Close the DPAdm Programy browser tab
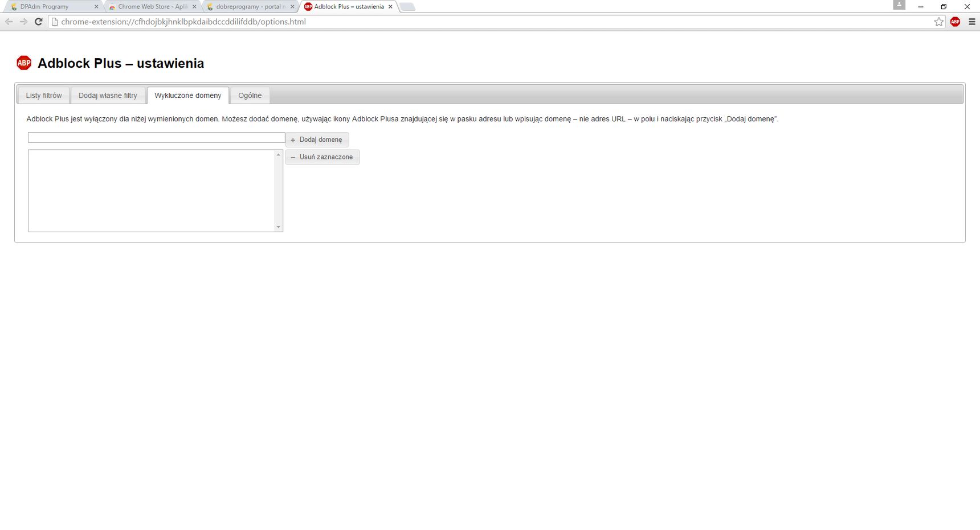980x530 pixels. click(x=96, y=7)
